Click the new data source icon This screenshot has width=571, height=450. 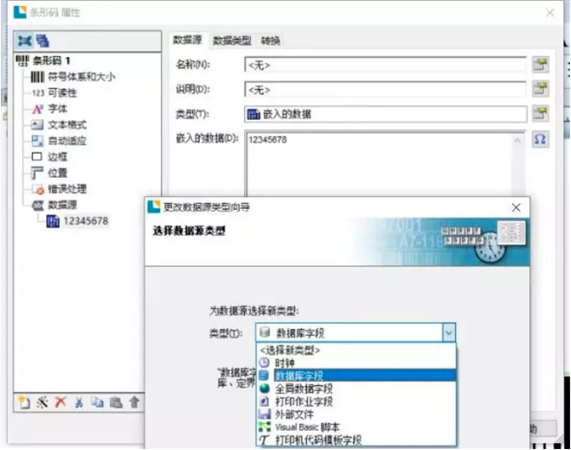[24, 402]
